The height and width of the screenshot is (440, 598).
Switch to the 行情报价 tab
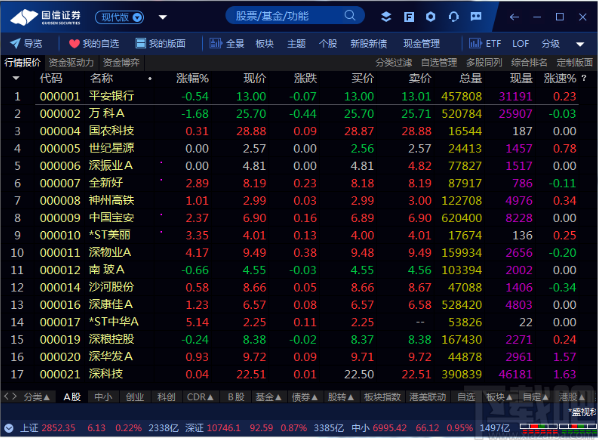[x=23, y=63]
